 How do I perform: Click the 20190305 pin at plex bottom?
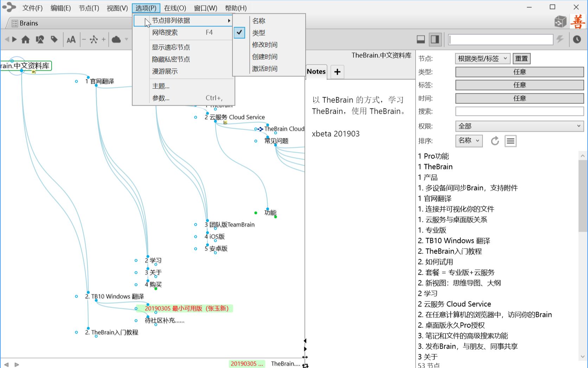pyautogui.click(x=247, y=364)
